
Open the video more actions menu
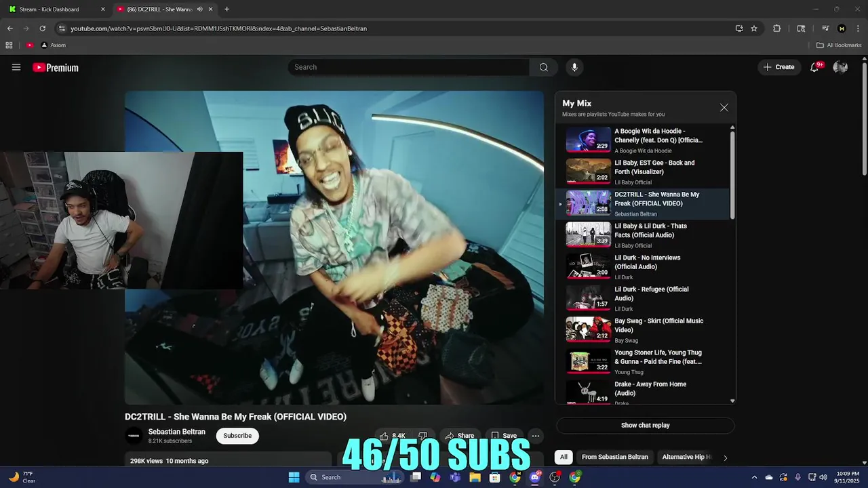536,436
